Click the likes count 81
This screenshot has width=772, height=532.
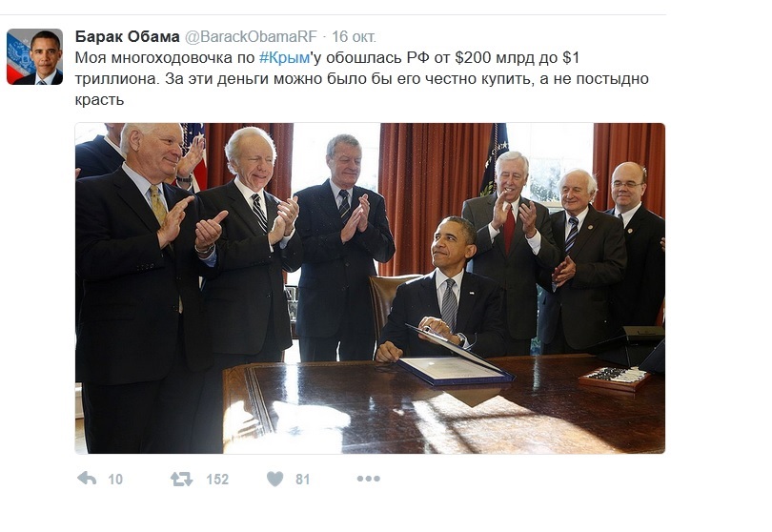(x=303, y=480)
